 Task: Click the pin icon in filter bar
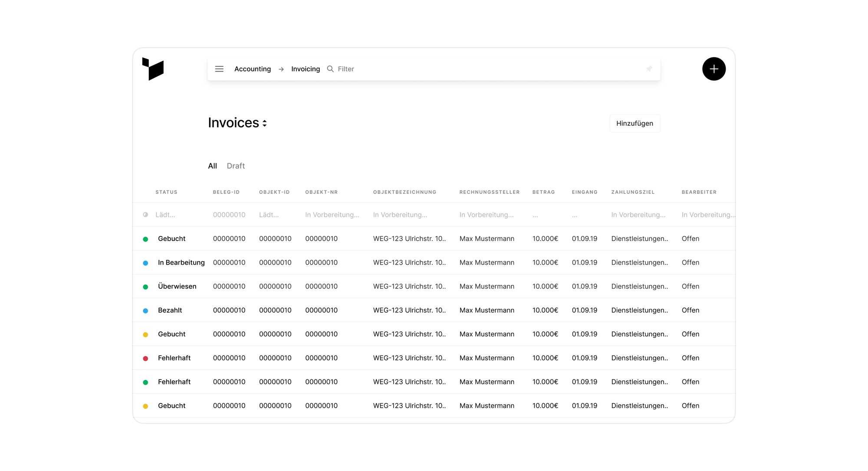coord(649,69)
